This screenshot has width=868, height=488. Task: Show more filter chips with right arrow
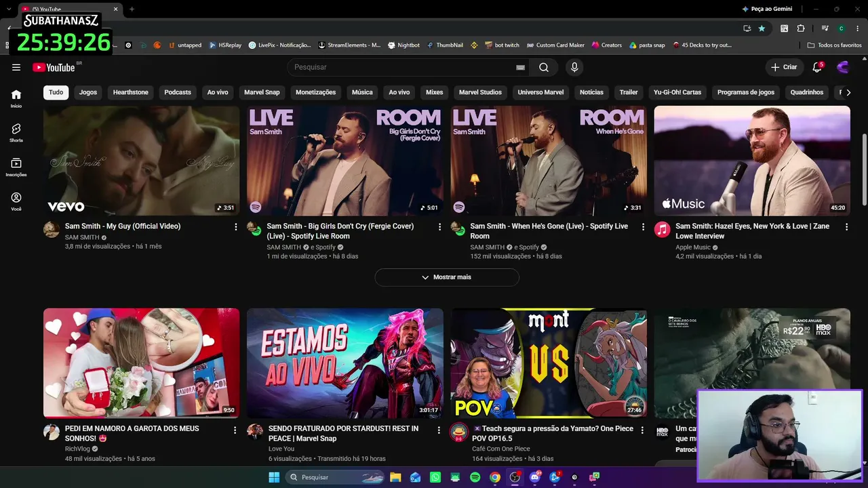pos(848,92)
